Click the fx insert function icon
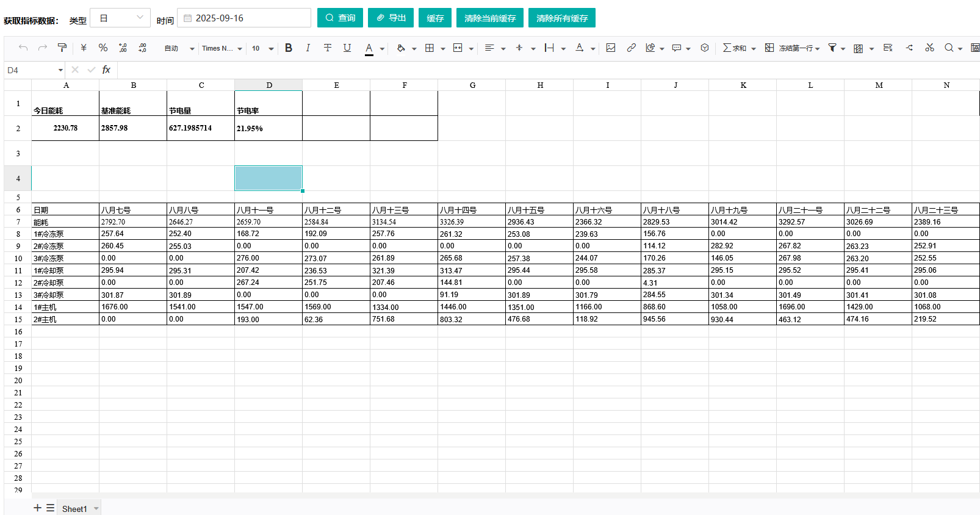 (x=106, y=70)
